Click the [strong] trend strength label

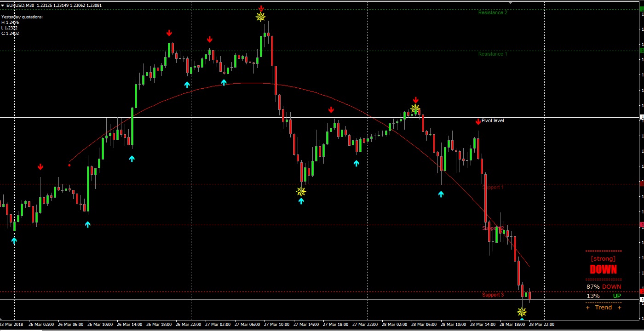tap(603, 259)
